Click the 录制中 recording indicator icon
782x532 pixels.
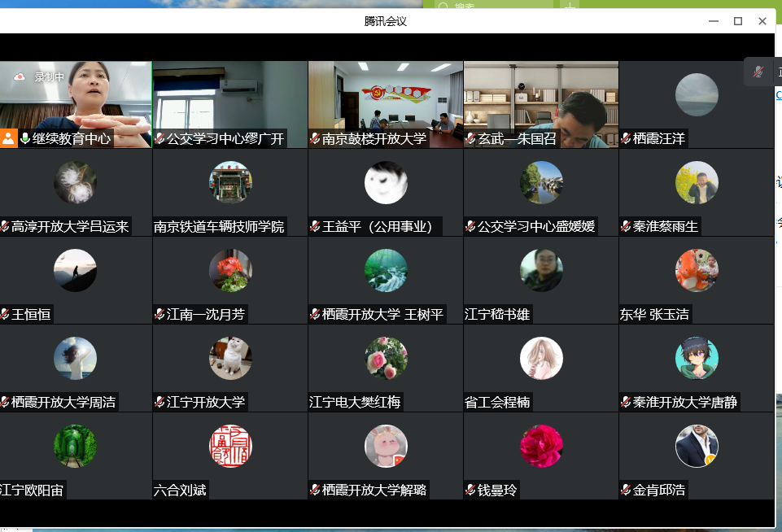tap(20, 76)
